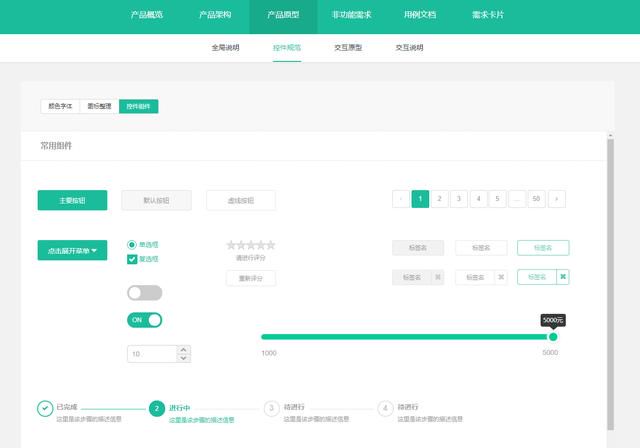Choose the 颜色字体 segment button
The image size is (640, 448).
[60, 106]
